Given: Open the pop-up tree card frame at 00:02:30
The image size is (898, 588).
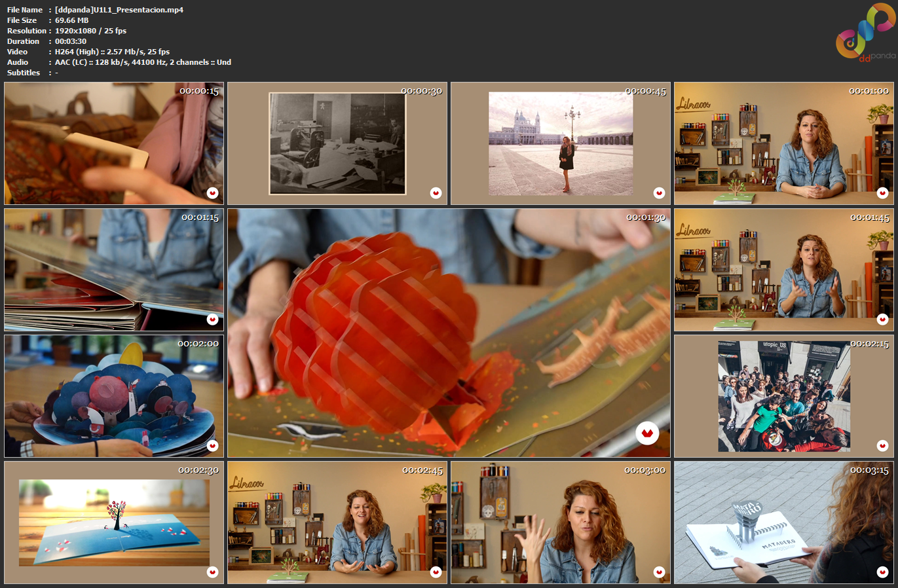Looking at the screenshot, I should pyautogui.click(x=114, y=523).
